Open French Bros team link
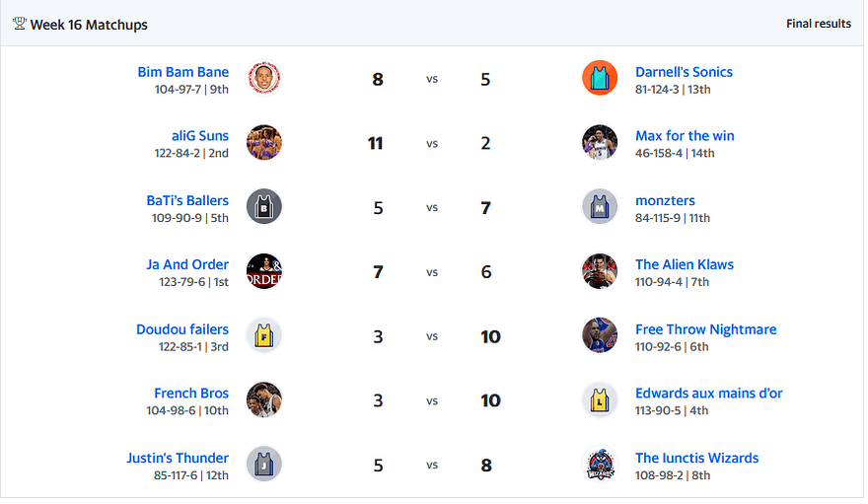 tap(191, 394)
